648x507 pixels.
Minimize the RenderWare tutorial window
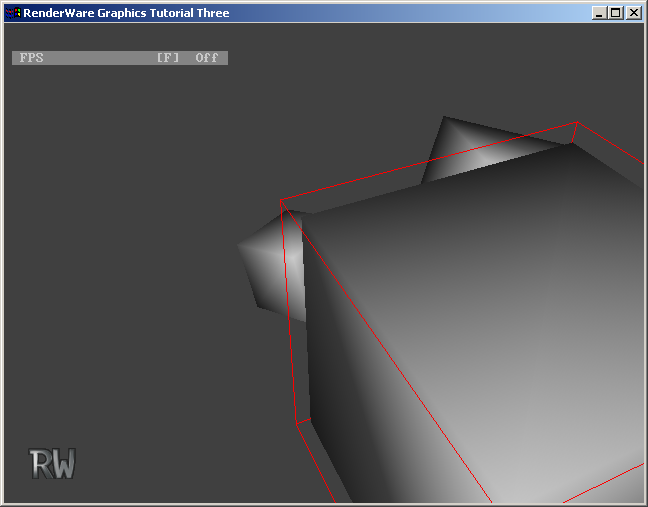tap(599, 13)
